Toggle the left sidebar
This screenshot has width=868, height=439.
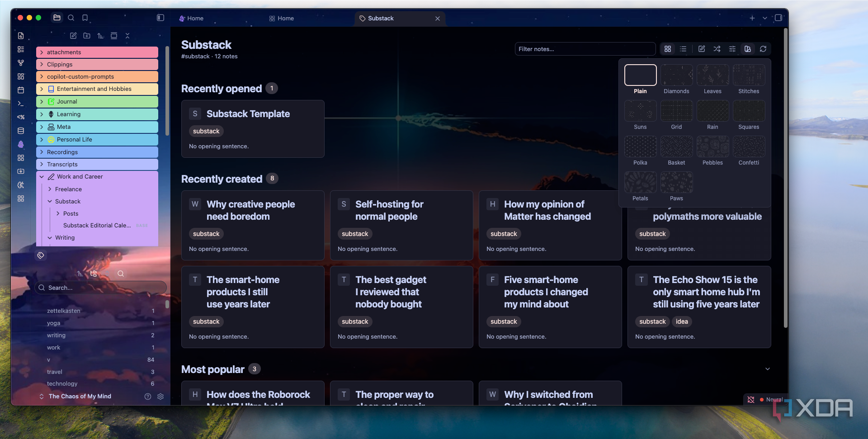pos(160,18)
